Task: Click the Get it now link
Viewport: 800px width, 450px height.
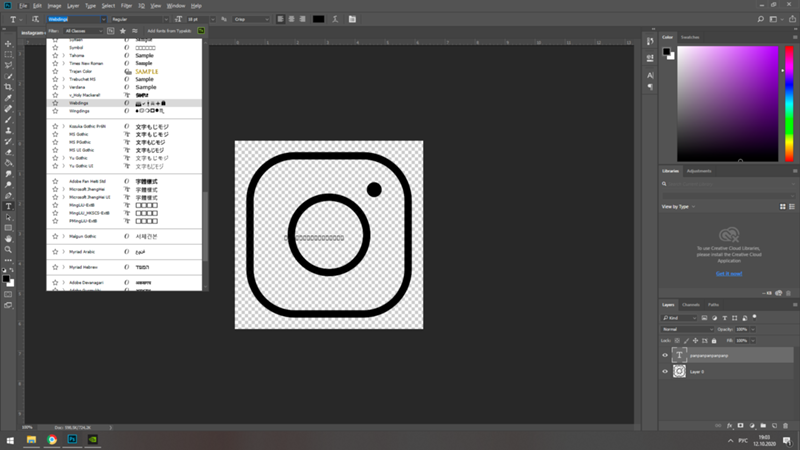Action: 729,274
